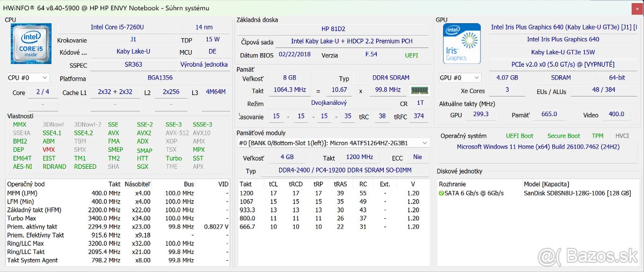Viewport: 644px width, 272px height.
Task: Click the Secure Boot status indicator
Action: [x=563, y=136]
